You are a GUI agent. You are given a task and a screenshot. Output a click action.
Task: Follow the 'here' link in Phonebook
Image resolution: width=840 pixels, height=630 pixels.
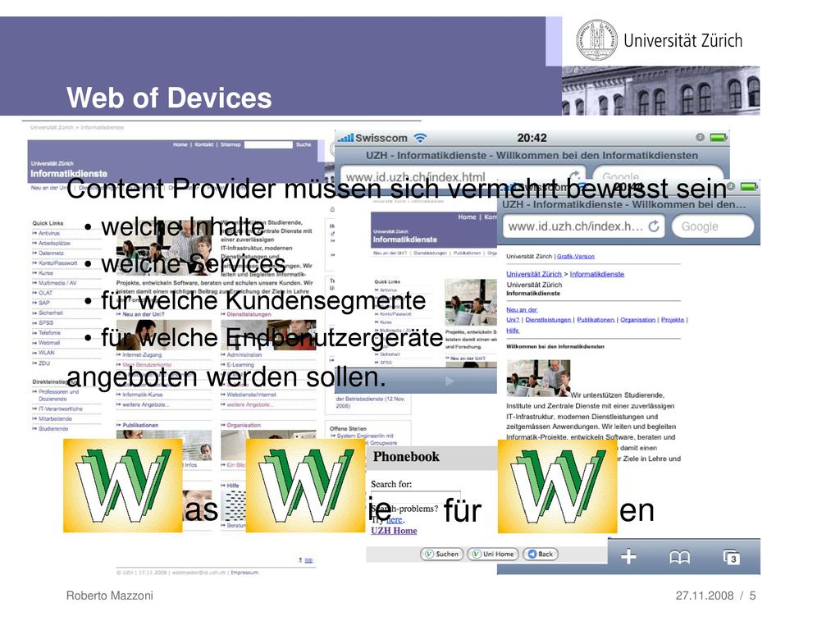(x=395, y=519)
